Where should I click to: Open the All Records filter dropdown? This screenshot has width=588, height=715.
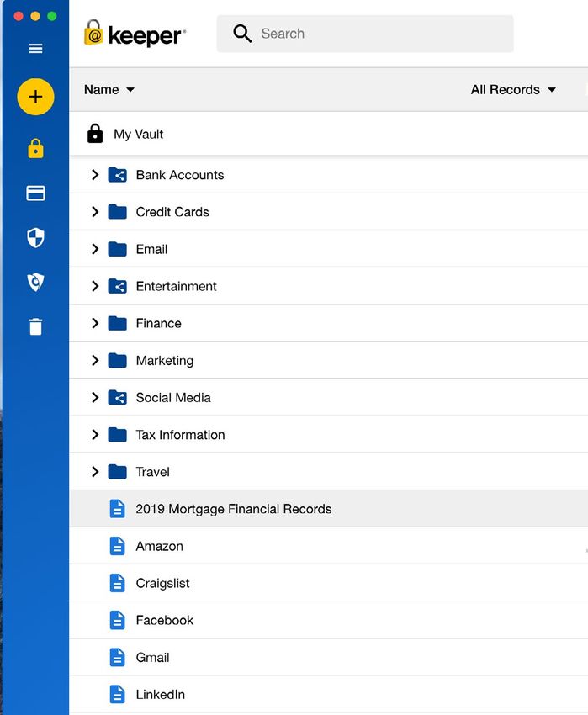(x=513, y=89)
